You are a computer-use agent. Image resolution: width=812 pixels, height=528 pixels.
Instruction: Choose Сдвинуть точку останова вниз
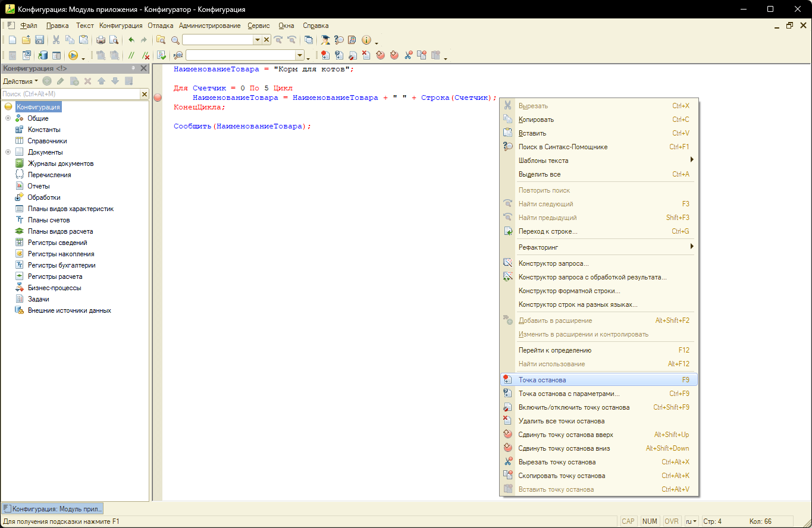[599, 448]
